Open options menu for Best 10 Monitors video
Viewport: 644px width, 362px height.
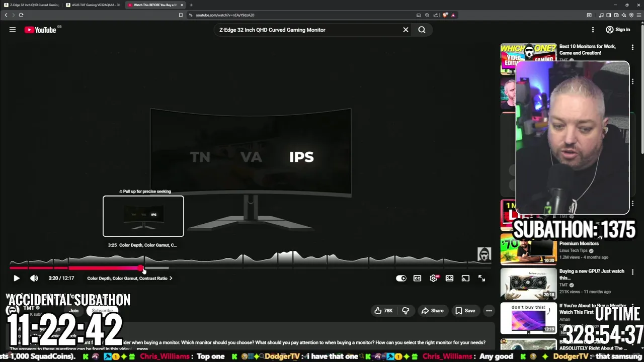[x=632, y=47]
